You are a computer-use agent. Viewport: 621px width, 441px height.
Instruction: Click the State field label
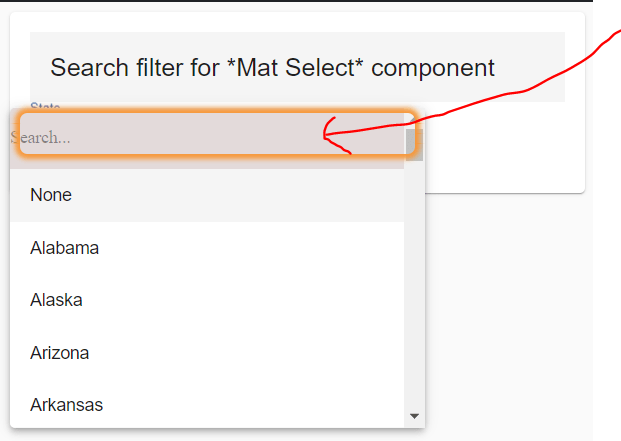tap(45, 105)
